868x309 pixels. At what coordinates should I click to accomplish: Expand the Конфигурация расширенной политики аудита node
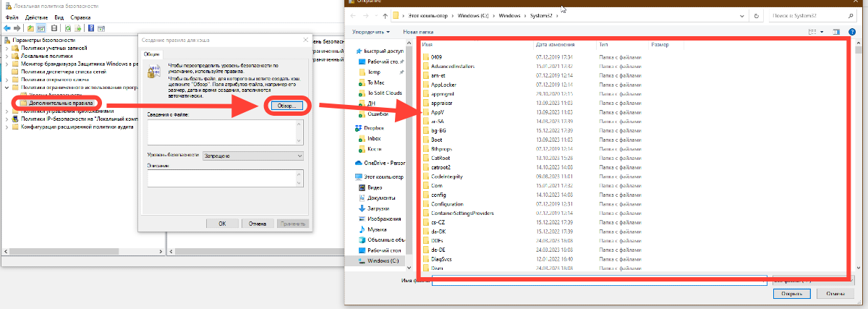point(7,127)
